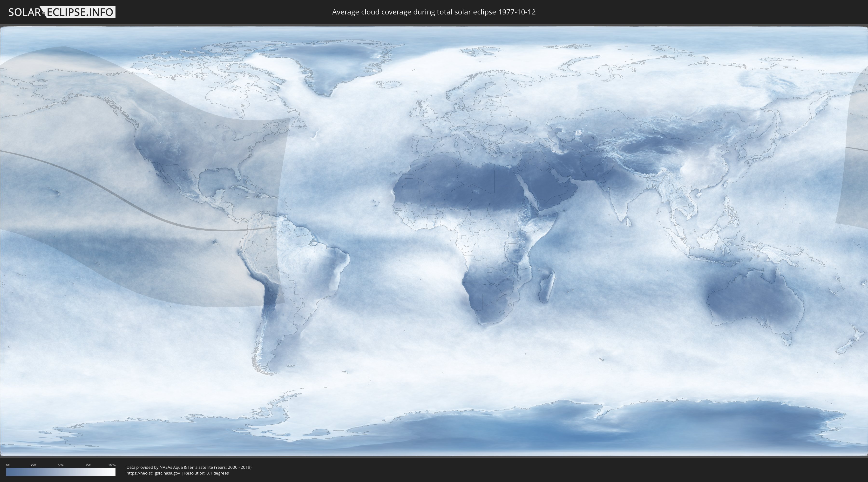Click the title 'Average cloud coverage during total solar eclipse 1977-10-12'

(x=434, y=12)
